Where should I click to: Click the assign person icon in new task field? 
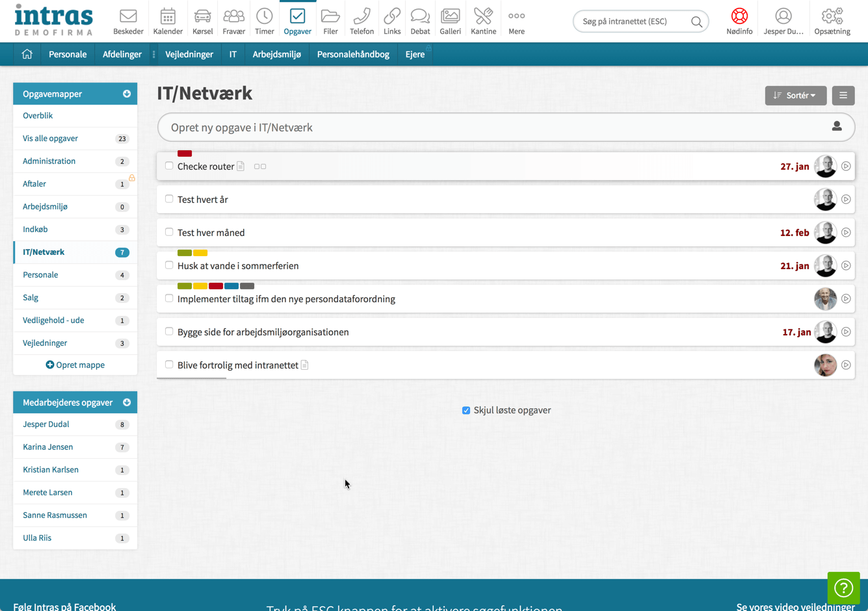837,127
